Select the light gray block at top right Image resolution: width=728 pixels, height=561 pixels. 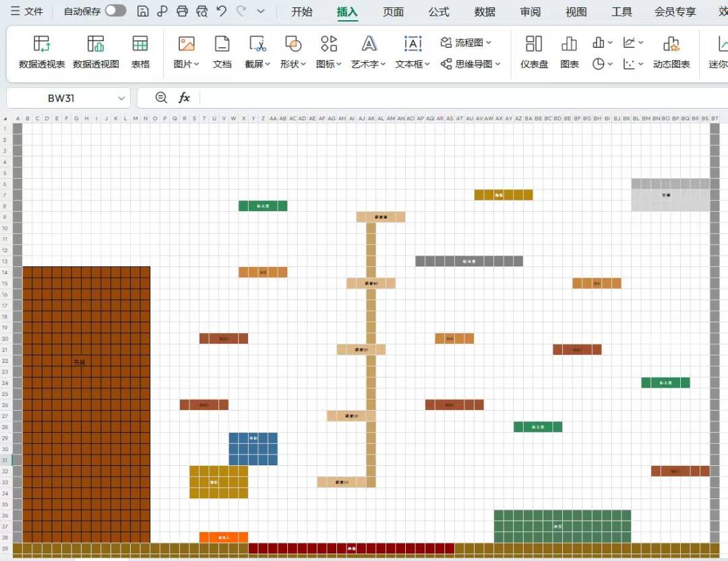[671, 195]
